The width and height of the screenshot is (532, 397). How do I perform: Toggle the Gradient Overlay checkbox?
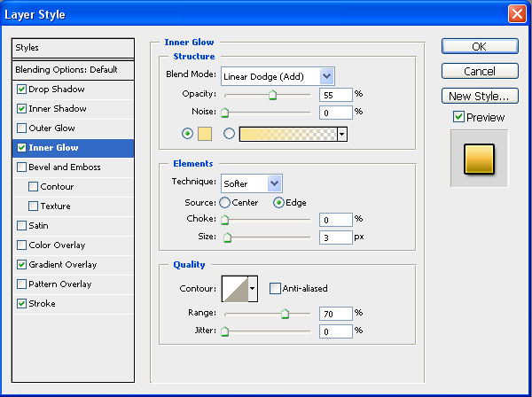[x=21, y=264]
